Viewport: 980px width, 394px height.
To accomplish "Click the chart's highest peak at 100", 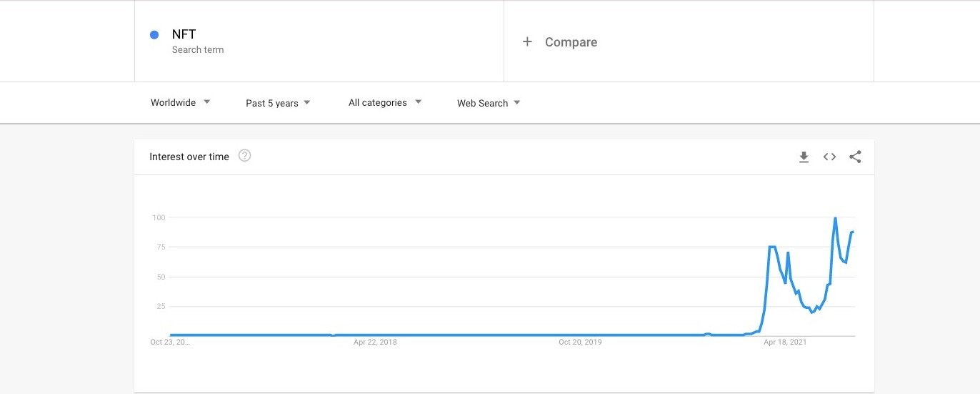I will click(x=835, y=218).
